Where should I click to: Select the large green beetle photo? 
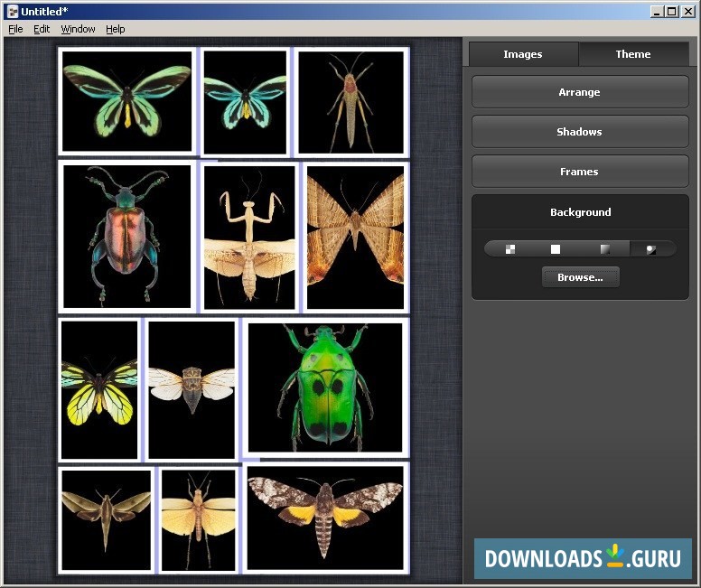[325, 387]
